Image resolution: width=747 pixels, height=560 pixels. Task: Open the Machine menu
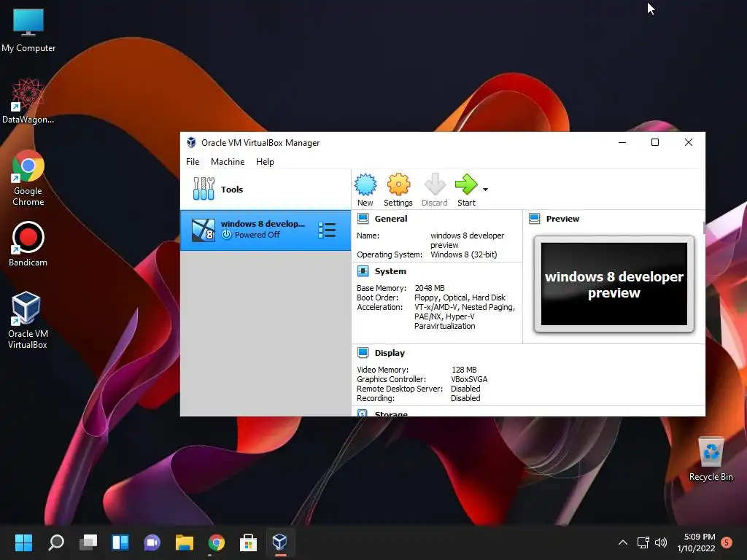(228, 162)
